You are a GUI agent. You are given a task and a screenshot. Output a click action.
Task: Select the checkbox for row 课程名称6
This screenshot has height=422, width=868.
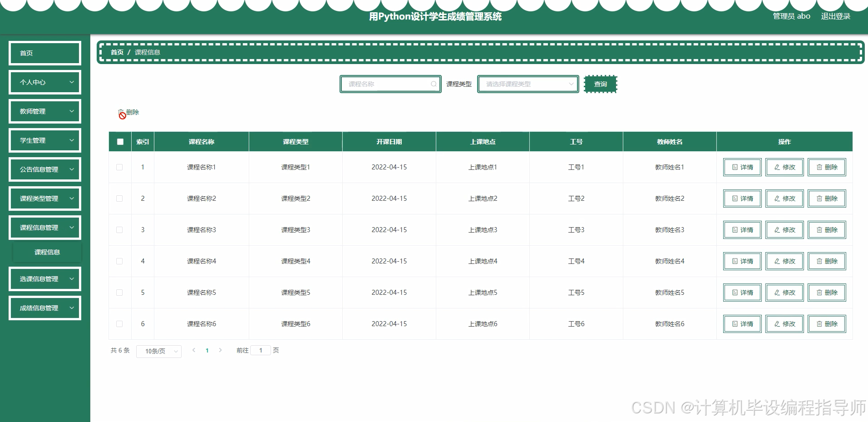point(119,324)
